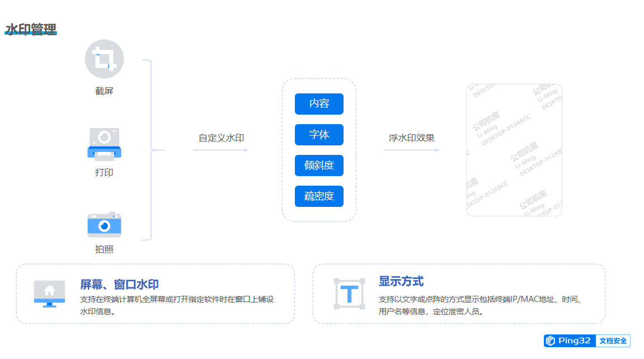Viewport: 644px width, 359px height.
Task: Click the 疏密度 button
Action: 319,196
